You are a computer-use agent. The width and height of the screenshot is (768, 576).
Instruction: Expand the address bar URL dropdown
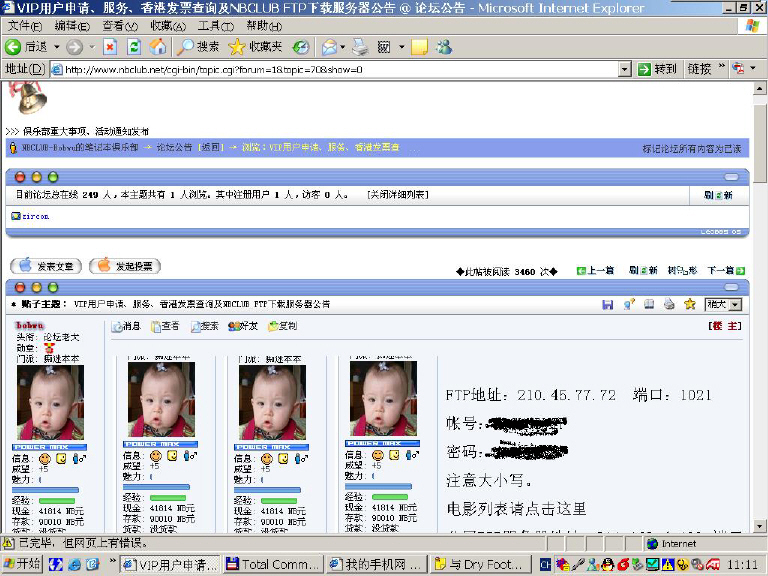coord(624,70)
